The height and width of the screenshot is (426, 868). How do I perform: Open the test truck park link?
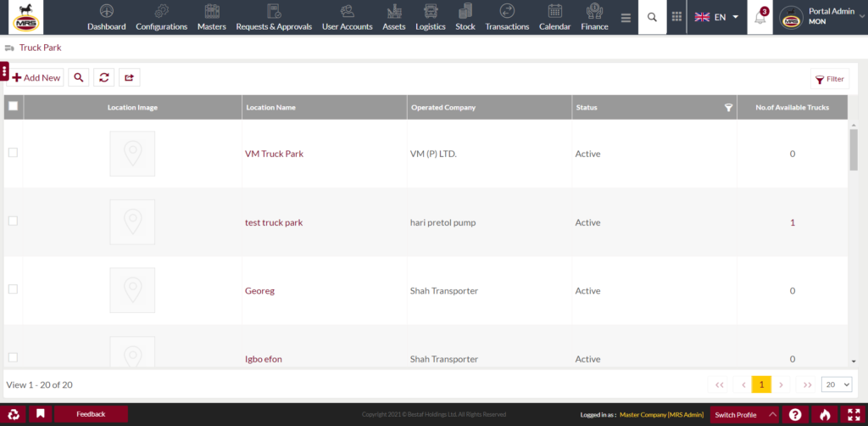274,222
